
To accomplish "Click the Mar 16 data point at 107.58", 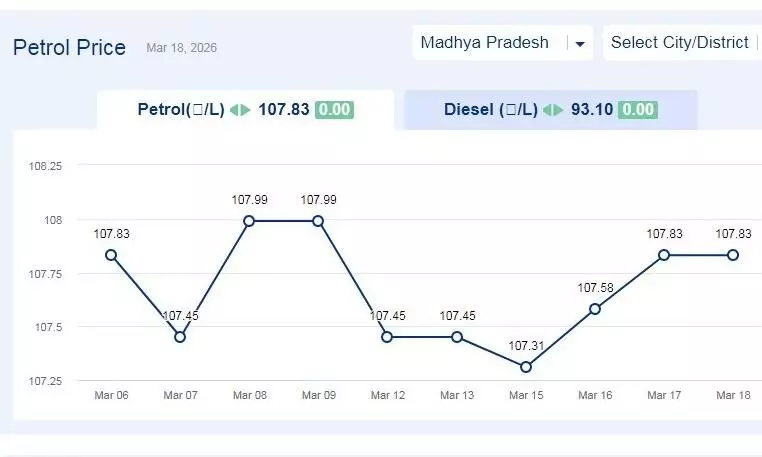I will (x=595, y=309).
